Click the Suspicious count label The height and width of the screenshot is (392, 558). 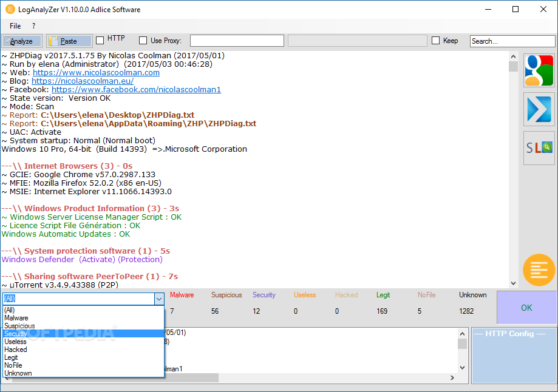pos(226,295)
